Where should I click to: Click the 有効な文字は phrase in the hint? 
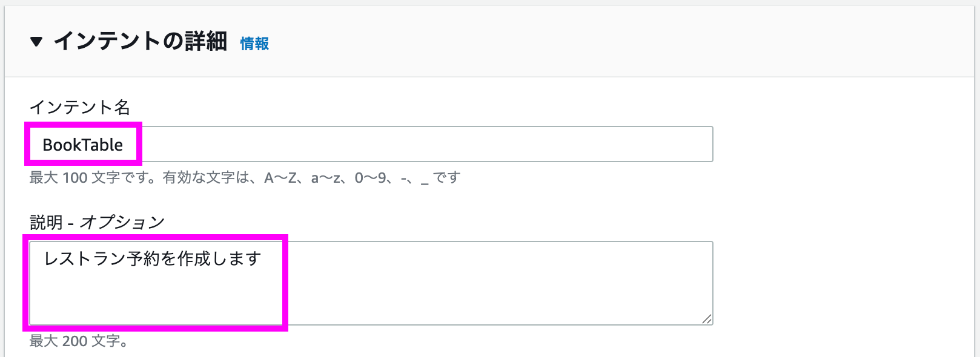(206, 178)
